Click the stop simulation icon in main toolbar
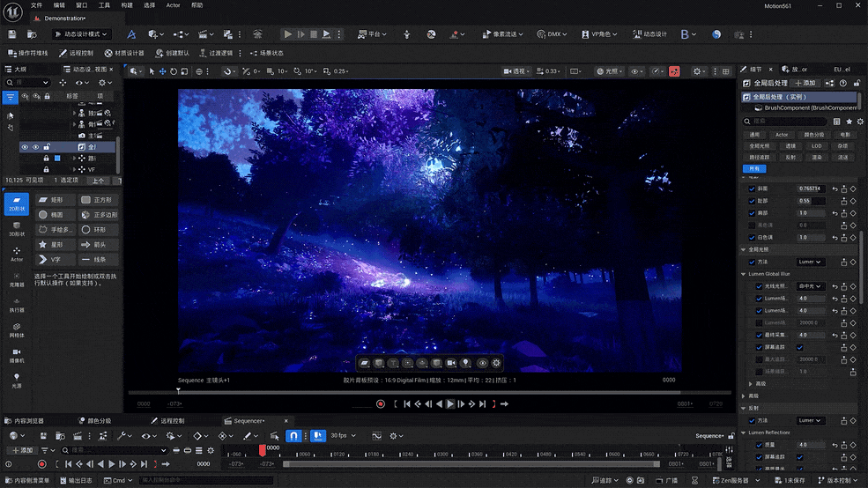The width and height of the screenshot is (868, 488). (314, 34)
